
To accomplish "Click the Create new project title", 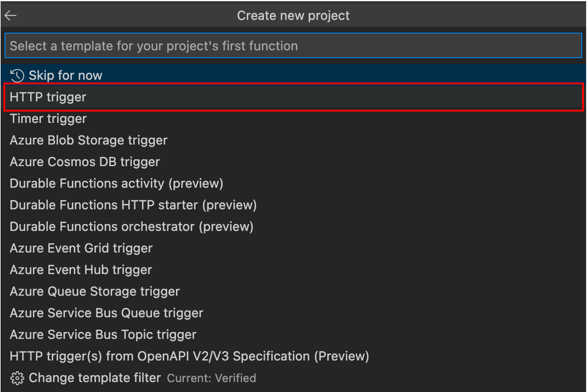I will pyautogui.click(x=293, y=15).
